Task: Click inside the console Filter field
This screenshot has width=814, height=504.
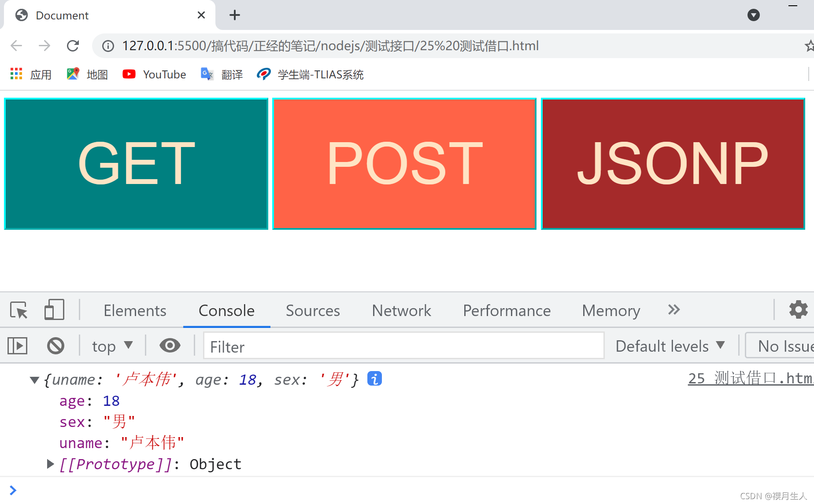Action: click(x=403, y=346)
